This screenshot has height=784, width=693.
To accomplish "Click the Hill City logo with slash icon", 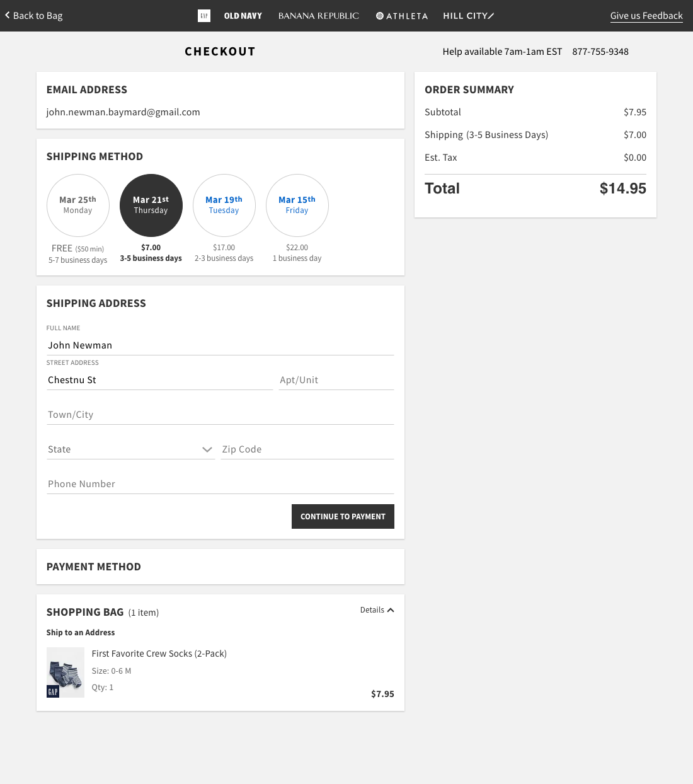I will pos(468,16).
